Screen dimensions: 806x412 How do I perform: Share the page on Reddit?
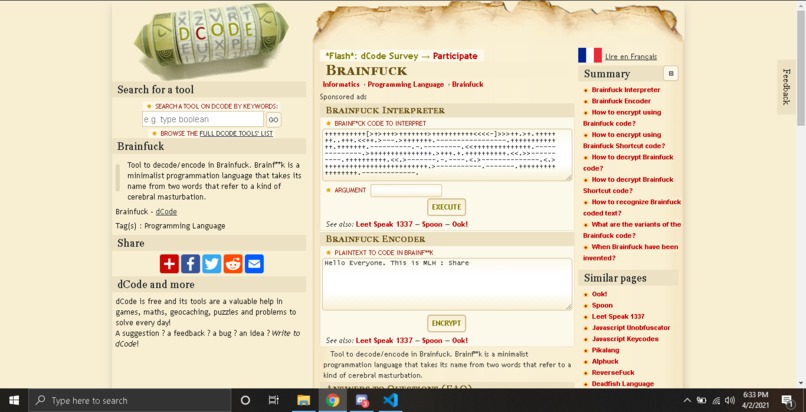click(x=233, y=264)
